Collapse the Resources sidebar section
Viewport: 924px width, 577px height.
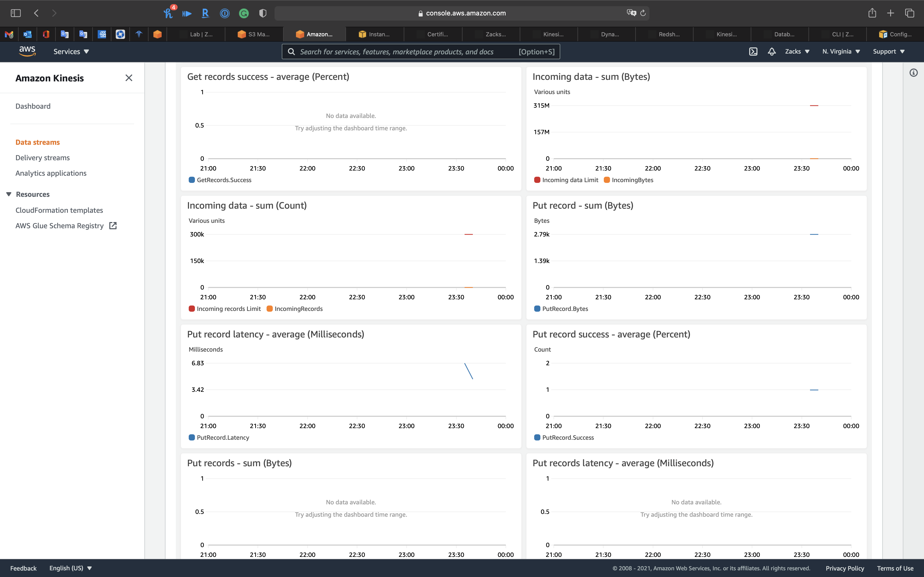(x=9, y=194)
